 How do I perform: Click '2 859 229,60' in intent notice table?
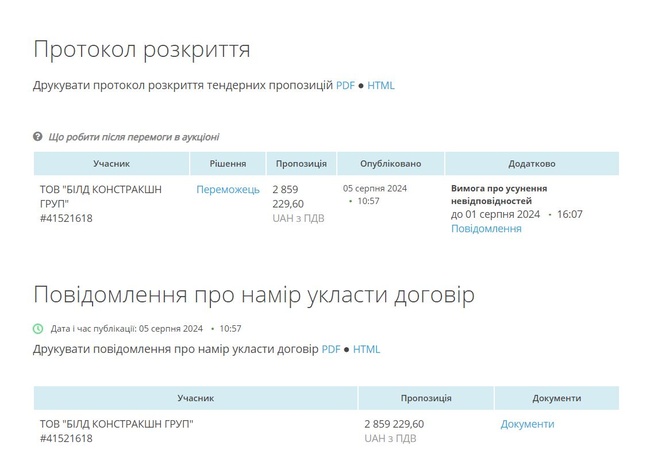[394, 424]
